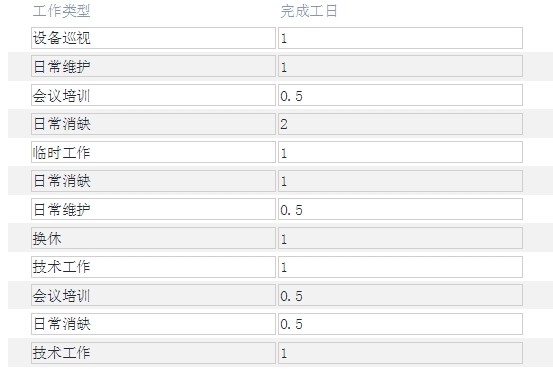Click the 工作类型 column header
This screenshot has width=553, height=369.
(61, 11)
